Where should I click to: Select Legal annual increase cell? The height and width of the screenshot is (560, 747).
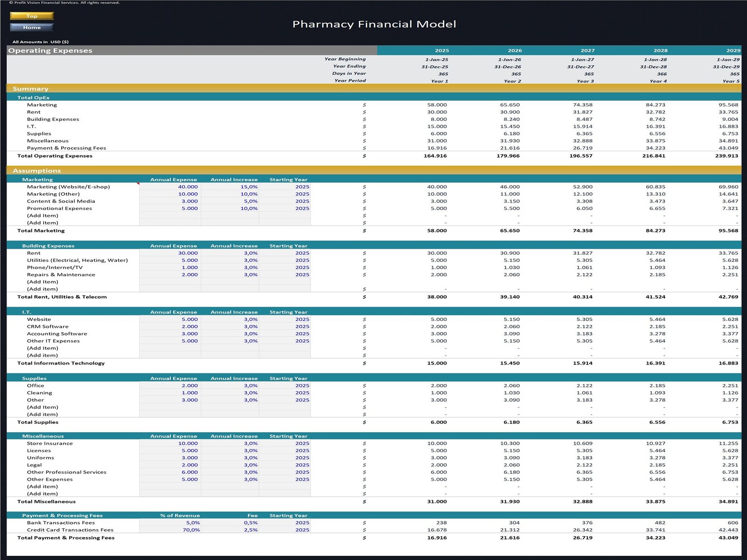point(230,465)
